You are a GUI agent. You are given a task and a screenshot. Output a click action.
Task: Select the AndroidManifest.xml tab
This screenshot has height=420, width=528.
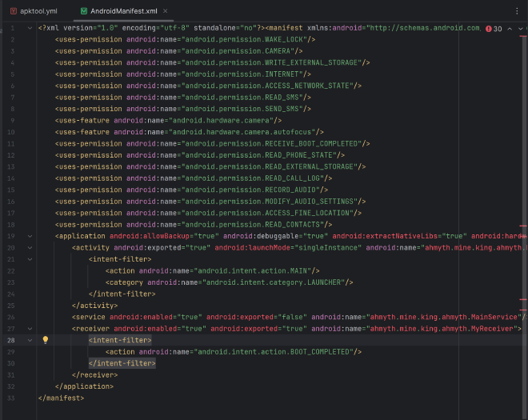123,11
